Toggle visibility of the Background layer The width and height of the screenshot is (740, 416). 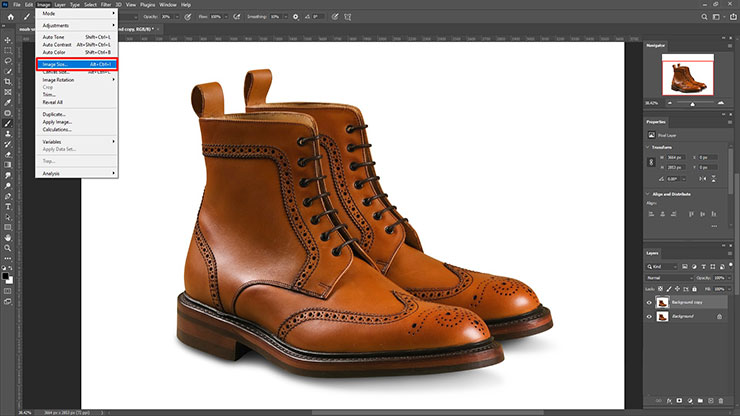click(x=649, y=316)
